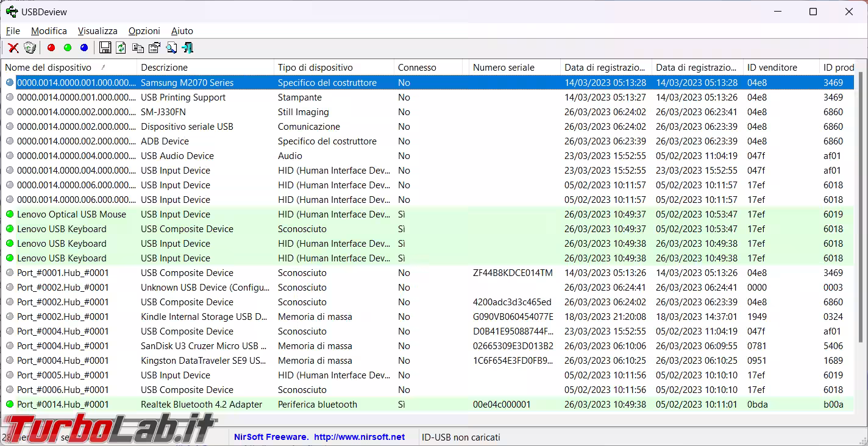Click the blue dot toolbar icon
Screen dimensions: 868x446
click(84, 48)
